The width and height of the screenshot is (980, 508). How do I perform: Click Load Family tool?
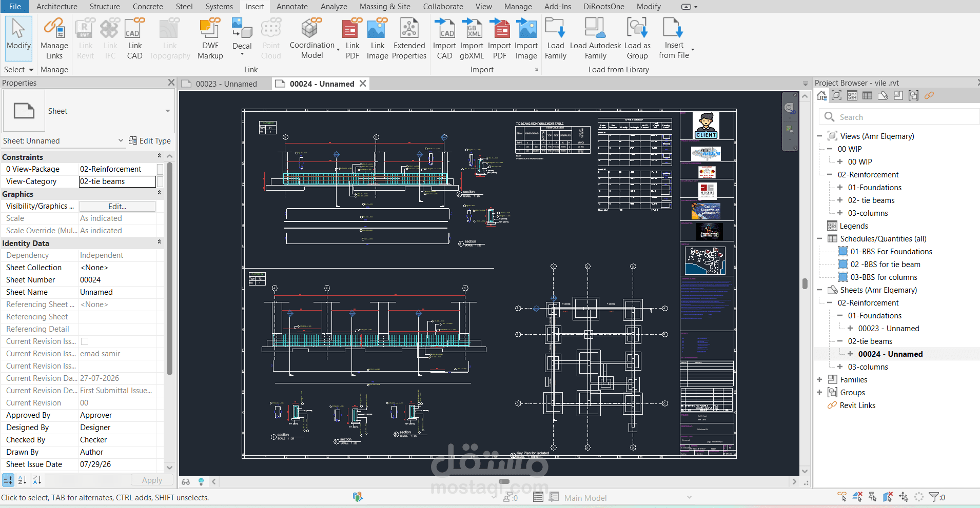[556, 39]
